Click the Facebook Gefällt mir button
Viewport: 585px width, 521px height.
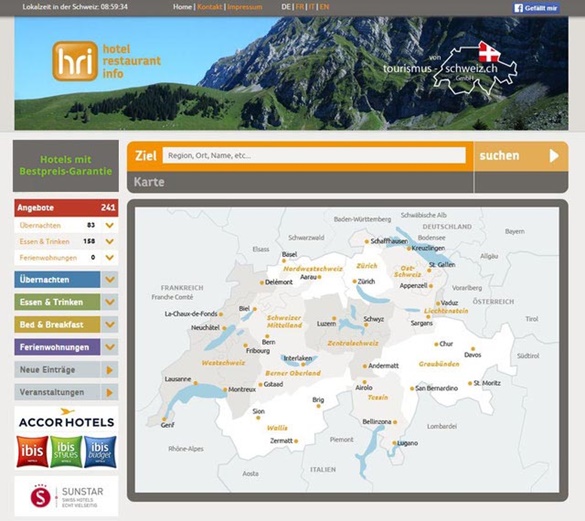536,8
